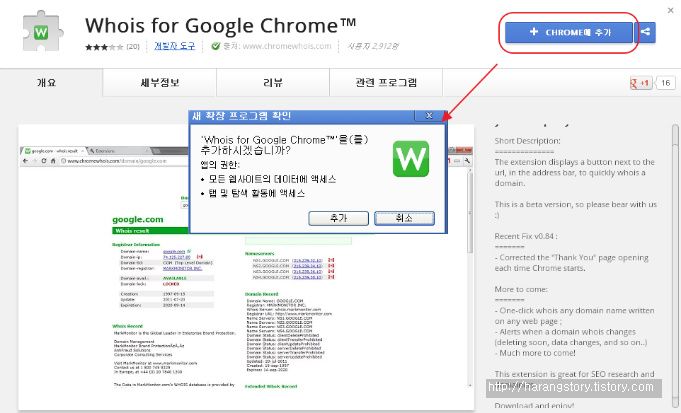Click the 탭 및 탐색 활동에 액세스 permission

pos(257,193)
